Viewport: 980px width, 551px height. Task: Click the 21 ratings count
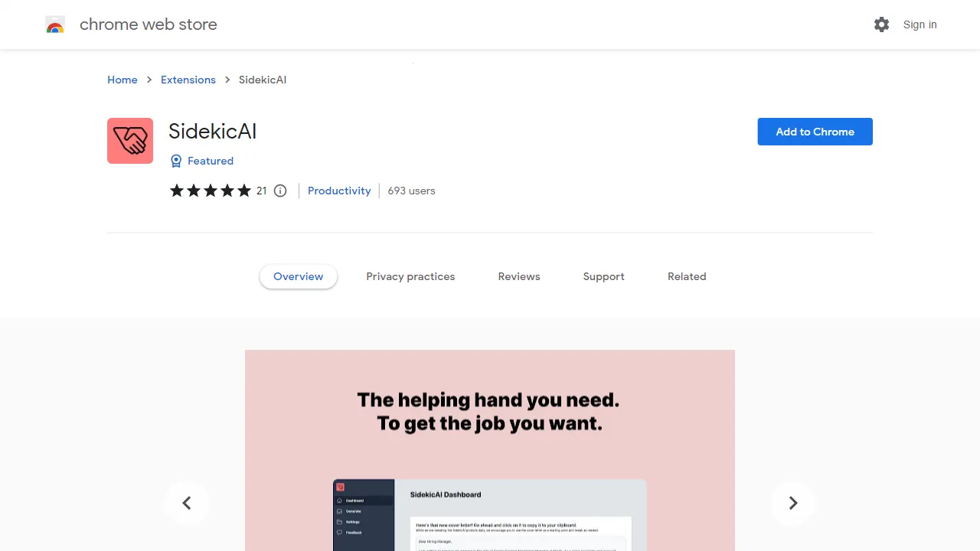[262, 191]
